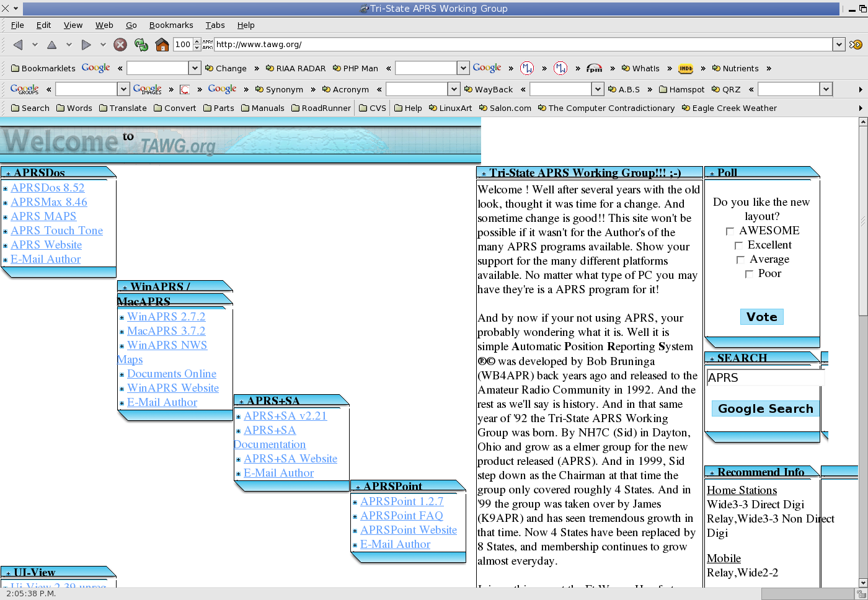Image resolution: width=868 pixels, height=600 pixels.
Task: Click the Vote button
Action: pyautogui.click(x=762, y=317)
